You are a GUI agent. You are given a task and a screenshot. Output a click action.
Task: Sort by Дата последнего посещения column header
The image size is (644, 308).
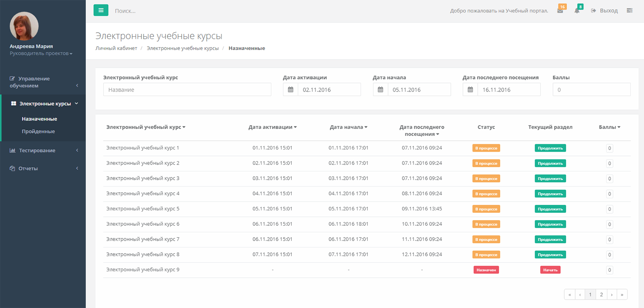[422, 131]
